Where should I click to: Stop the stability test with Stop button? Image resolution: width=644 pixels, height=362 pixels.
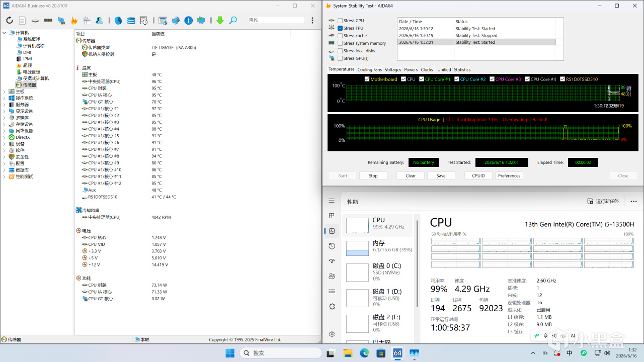(x=373, y=176)
